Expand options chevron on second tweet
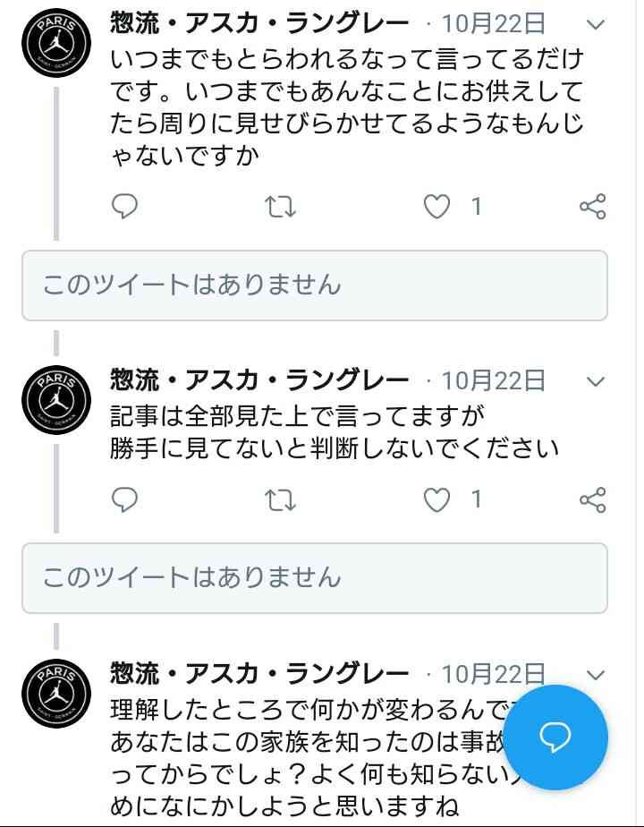 596,381
